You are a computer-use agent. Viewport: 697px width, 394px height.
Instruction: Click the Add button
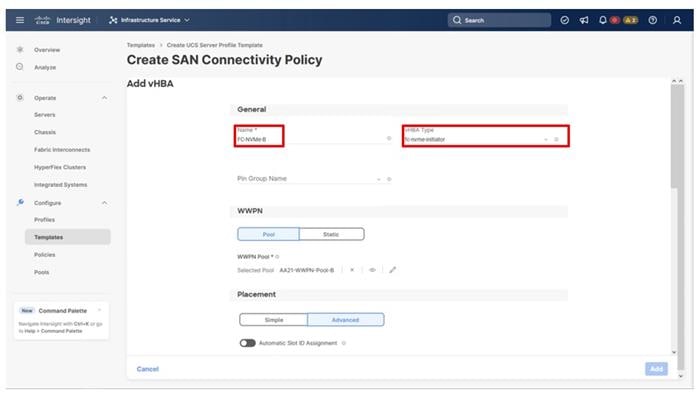(x=656, y=369)
